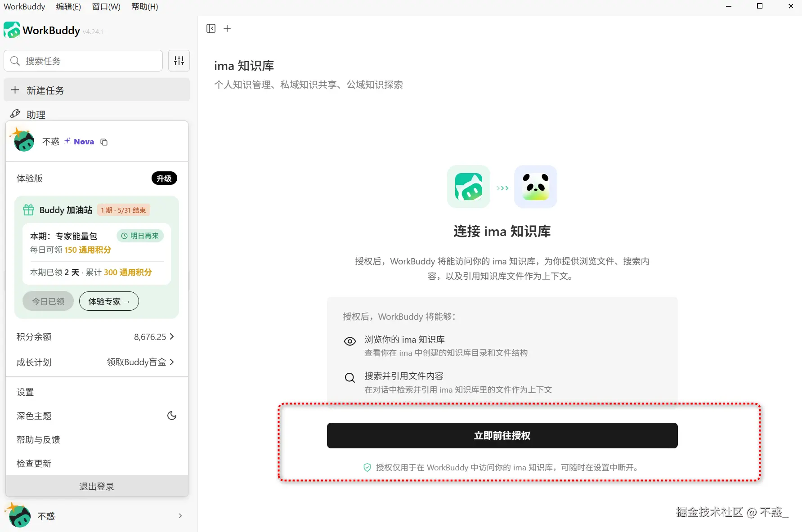
Task: Click the 体验专家 button
Action: (x=109, y=301)
